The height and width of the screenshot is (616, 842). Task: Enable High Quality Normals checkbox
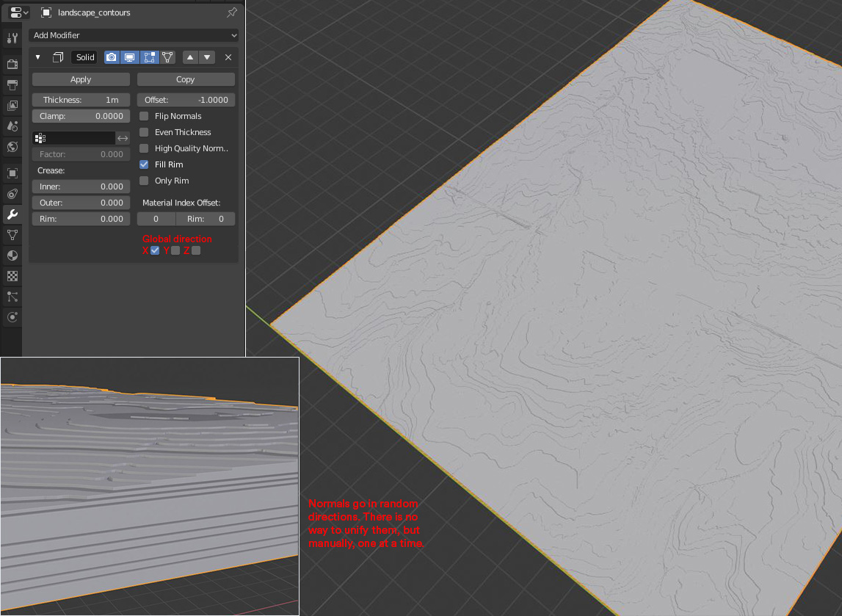coord(144,148)
